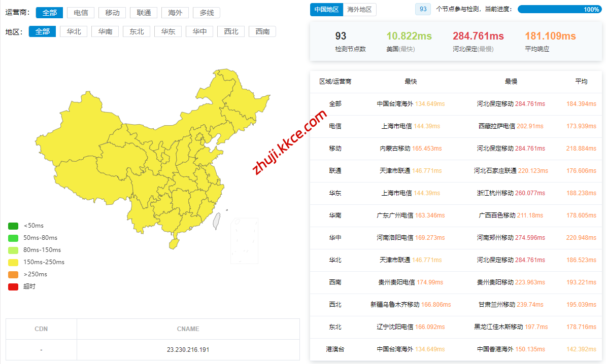Select the 电信 carrier filter
The image size is (606, 364).
(80, 13)
